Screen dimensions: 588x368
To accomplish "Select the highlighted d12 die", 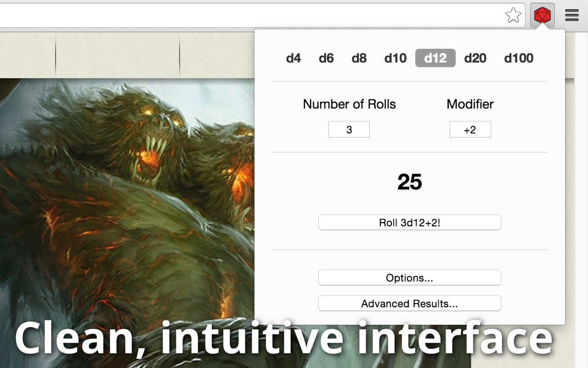I will pyautogui.click(x=435, y=58).
